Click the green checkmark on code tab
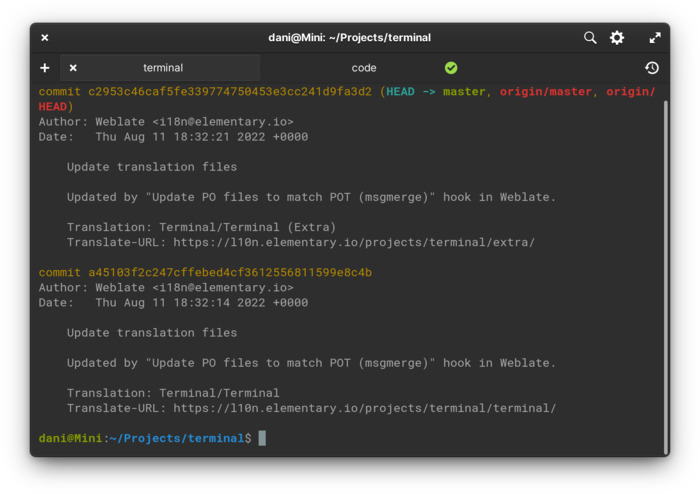700x494 pixels. [451, 68]
